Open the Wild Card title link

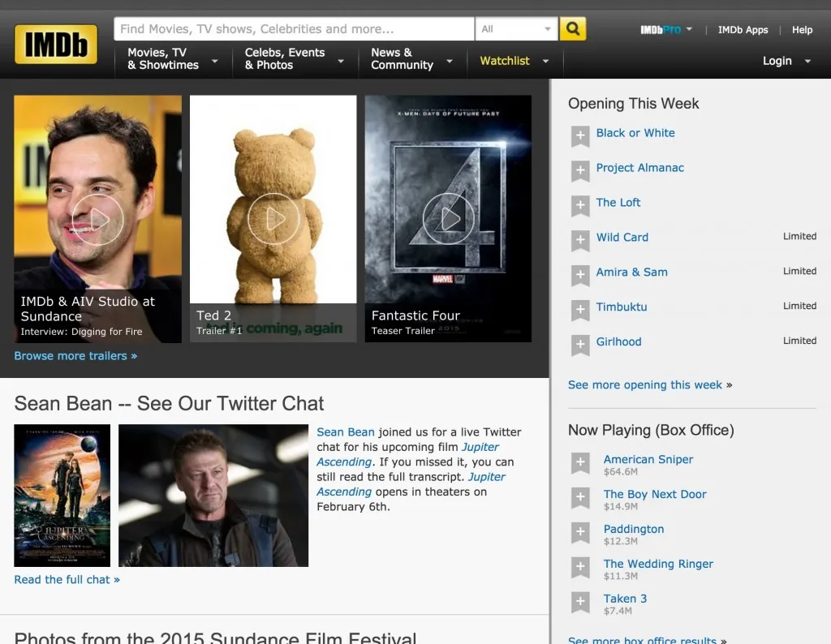[622, 238]
